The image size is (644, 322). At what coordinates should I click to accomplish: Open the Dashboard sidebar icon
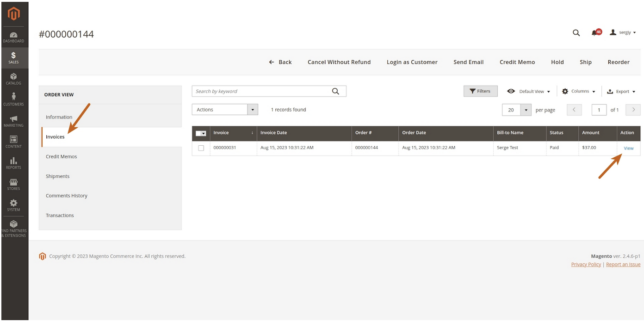(13, 37)
